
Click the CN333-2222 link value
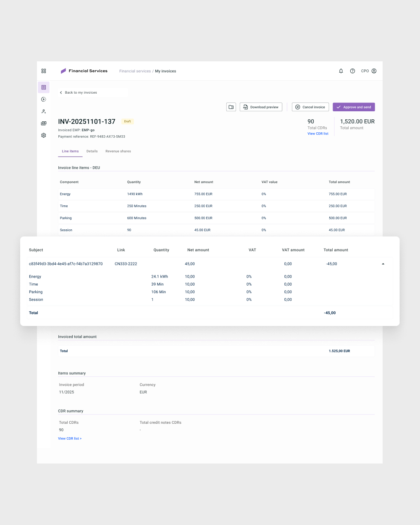point(126,264)
